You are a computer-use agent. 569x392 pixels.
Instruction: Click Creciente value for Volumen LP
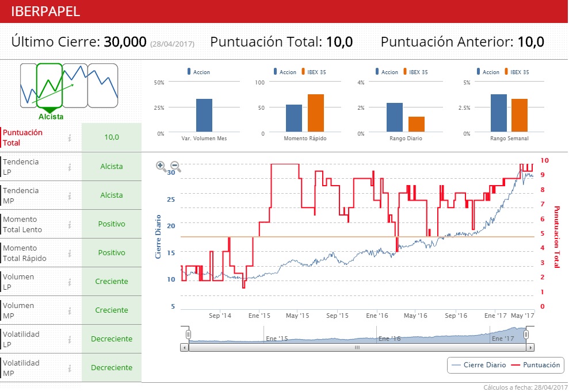112,282
